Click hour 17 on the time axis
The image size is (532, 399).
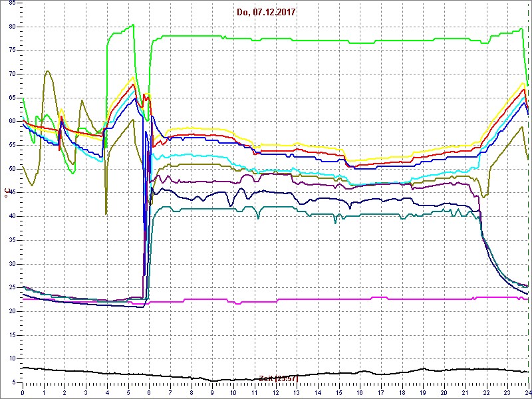click(380, 392)
